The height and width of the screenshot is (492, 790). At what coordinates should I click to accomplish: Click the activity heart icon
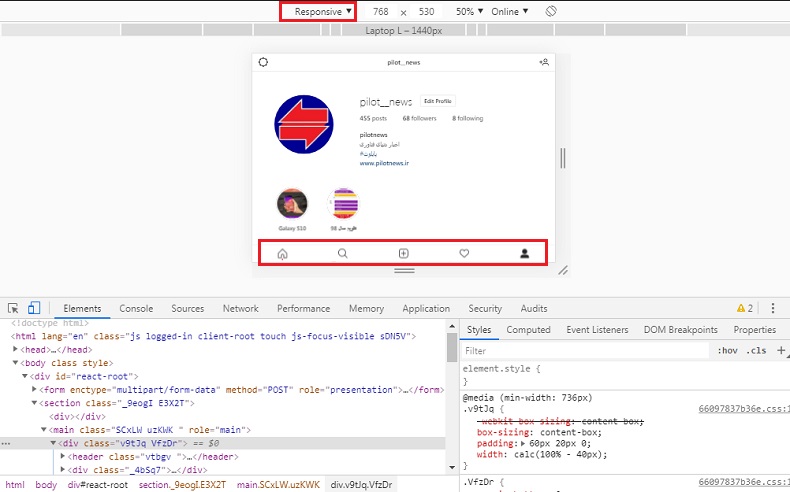click(464, 253)
